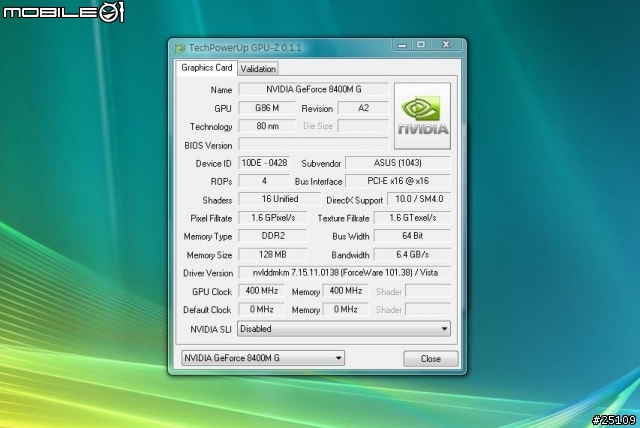
Task: Click the Memory Size field 128 MB
Action: [273, 255]
